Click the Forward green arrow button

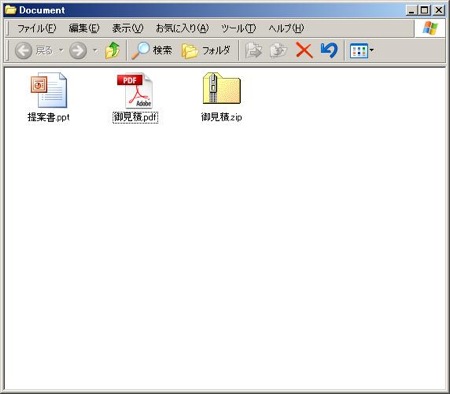coord(78,51)
